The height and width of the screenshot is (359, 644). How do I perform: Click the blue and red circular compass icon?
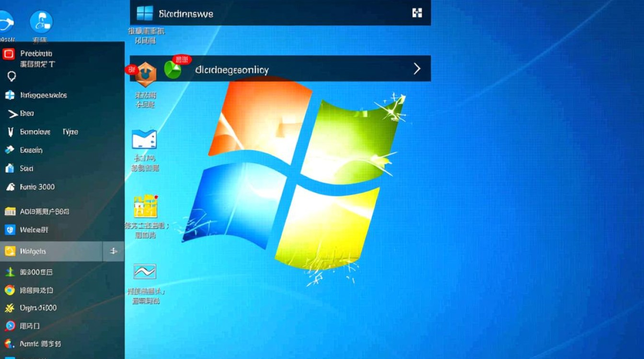pyautogui.click(x=10, y=326)
